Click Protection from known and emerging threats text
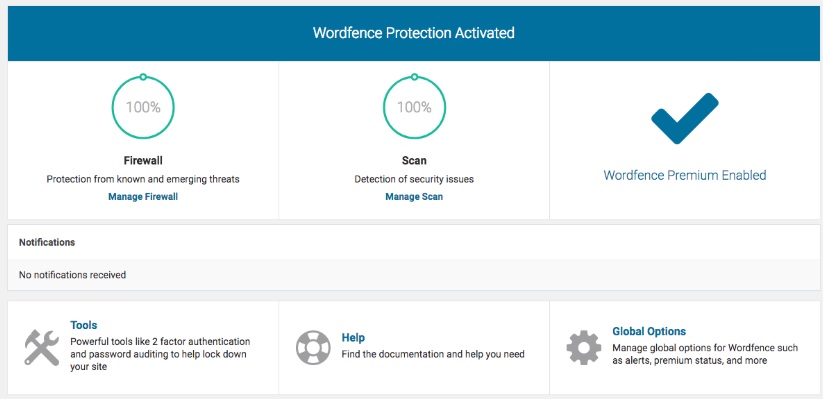Viewport: 823px width, 399px height. click(143, 179)
